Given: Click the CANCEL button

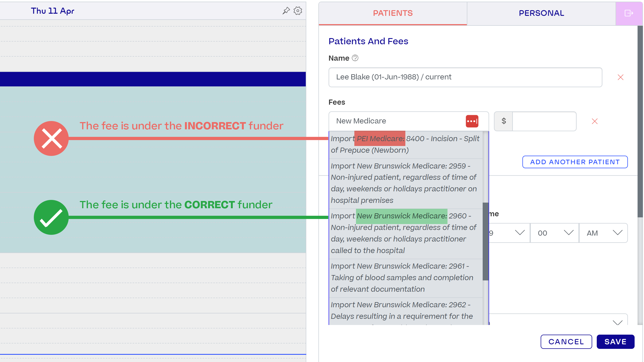Looking at the screenshot, I should coord(566,342).
